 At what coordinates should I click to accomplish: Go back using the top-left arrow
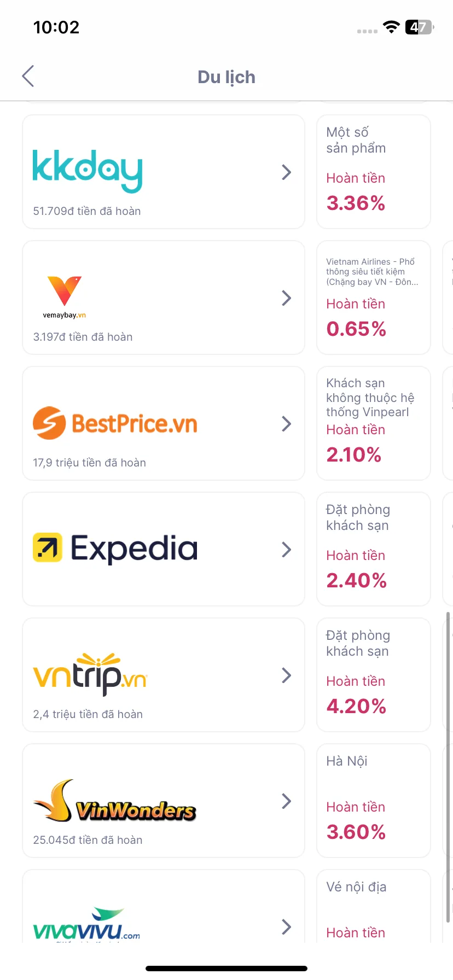[x=28, y=76]
